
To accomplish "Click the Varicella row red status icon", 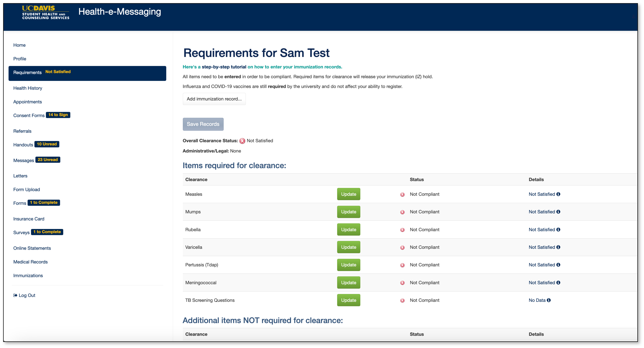I will (402, 247).
